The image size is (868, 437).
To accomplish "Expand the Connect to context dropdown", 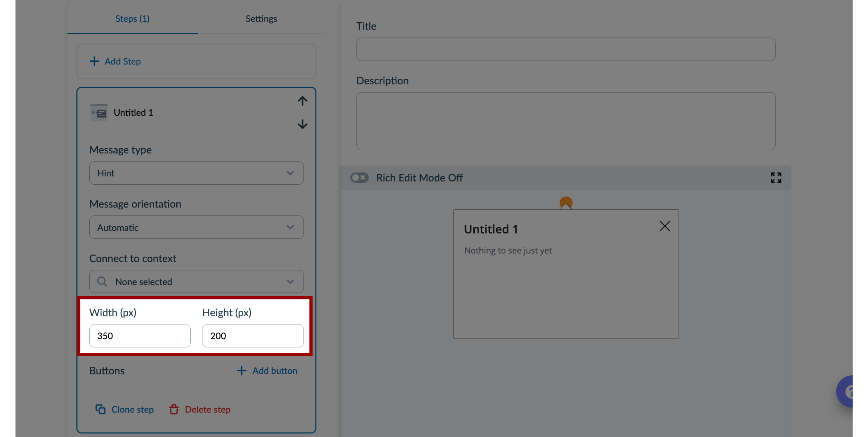I will click(x=196, y=282).
